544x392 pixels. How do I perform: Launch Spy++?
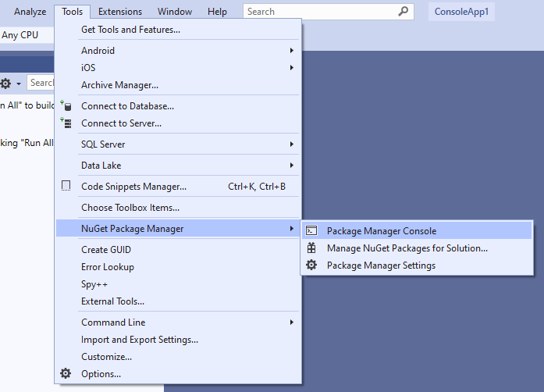coord(178,284)
